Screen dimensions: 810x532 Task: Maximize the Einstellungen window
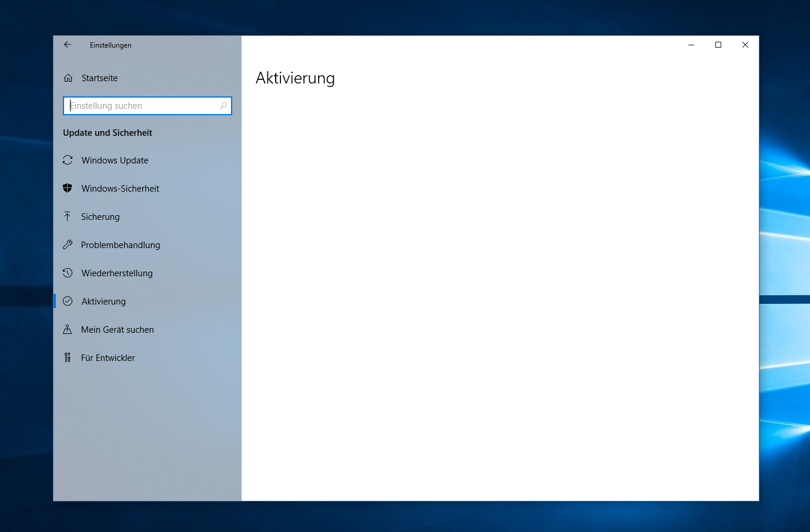(718, 45)
